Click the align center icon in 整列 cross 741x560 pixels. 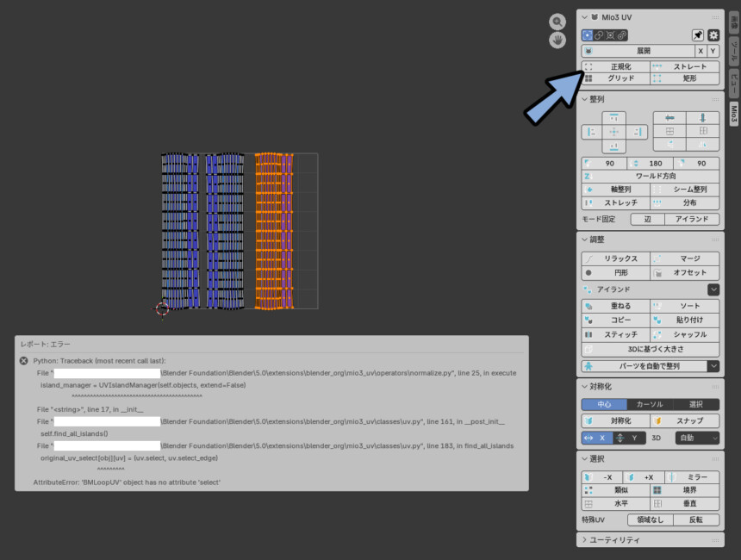(614, 132)
